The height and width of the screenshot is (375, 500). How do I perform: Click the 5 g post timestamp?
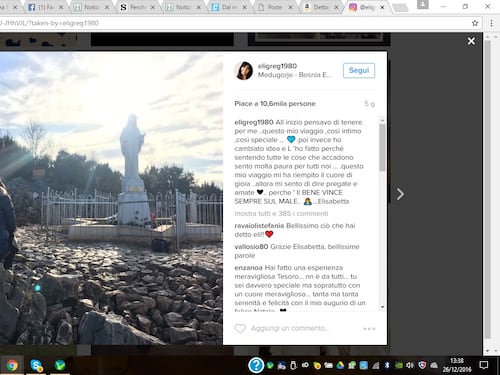(369, 104)
